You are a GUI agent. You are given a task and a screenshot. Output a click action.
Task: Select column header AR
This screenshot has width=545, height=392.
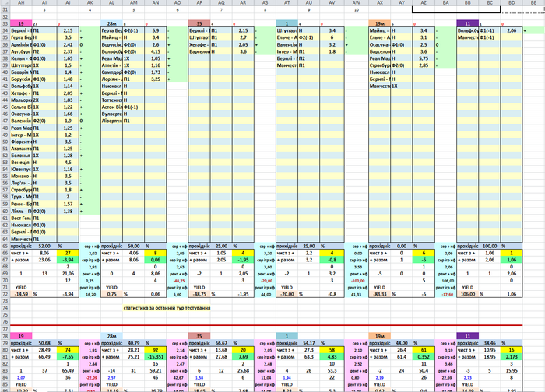[243, 2]
